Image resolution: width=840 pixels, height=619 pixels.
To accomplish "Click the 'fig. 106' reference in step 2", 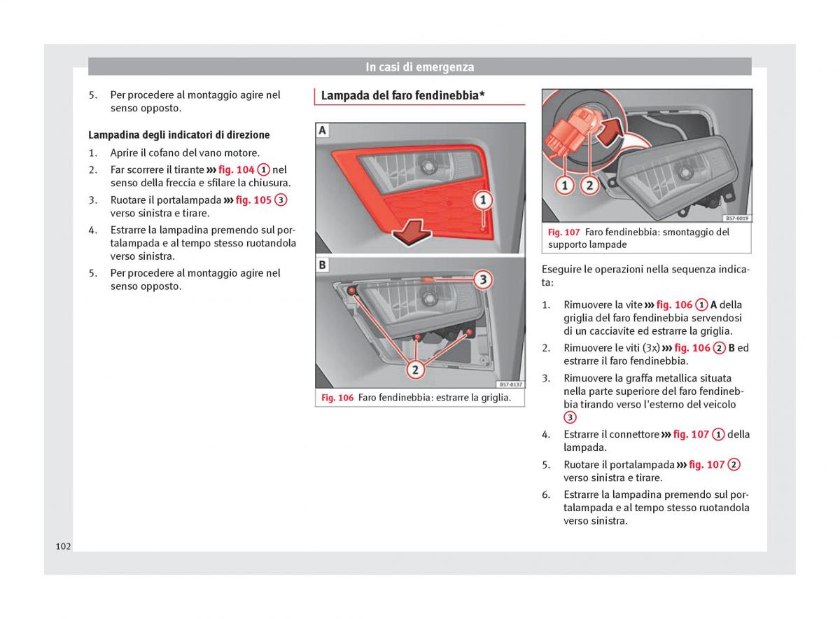I will 692,347.
